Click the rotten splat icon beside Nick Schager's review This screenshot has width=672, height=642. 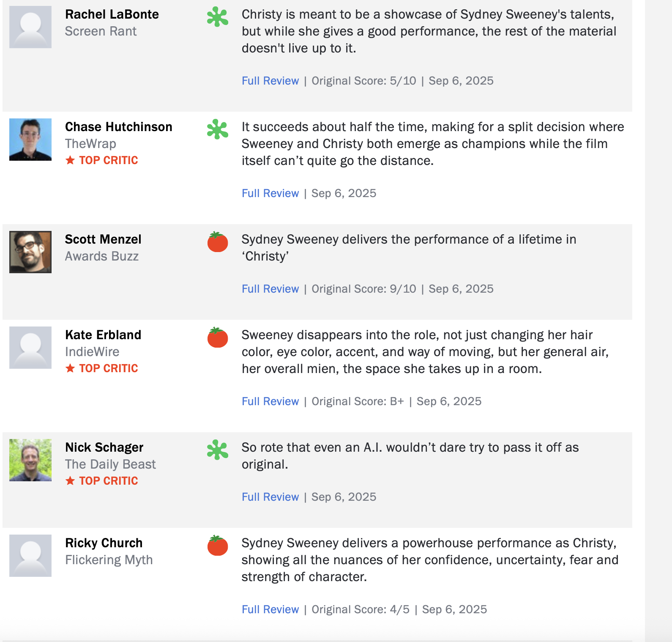pyautogui.click(x=218, y=450)
